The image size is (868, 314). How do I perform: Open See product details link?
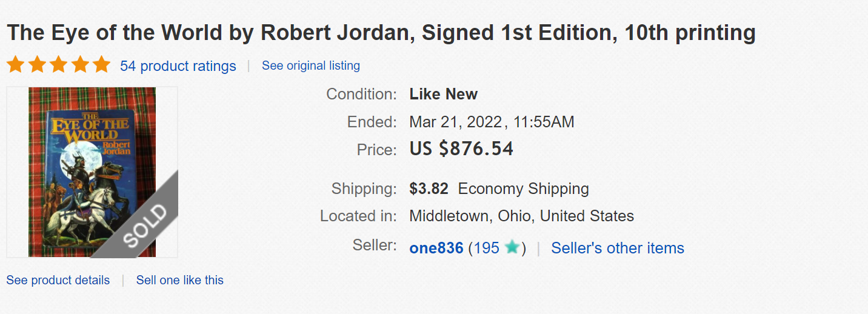click(58, 280)
